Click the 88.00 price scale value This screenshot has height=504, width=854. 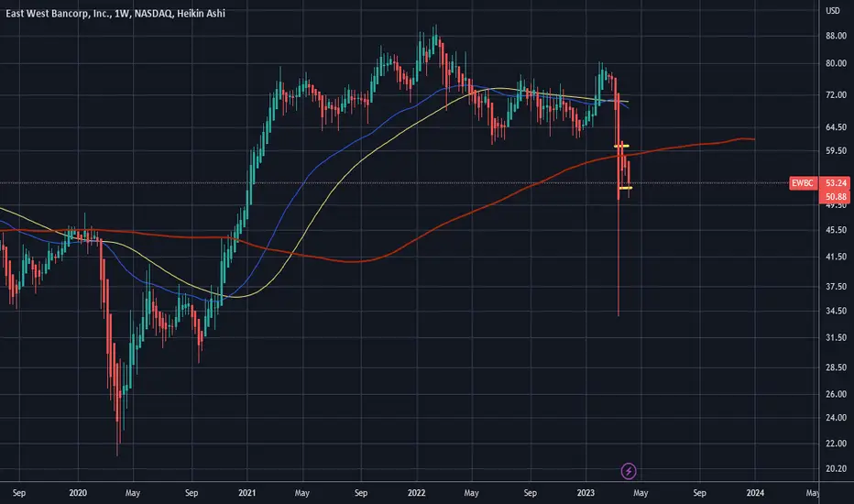(x=836, y=36)
